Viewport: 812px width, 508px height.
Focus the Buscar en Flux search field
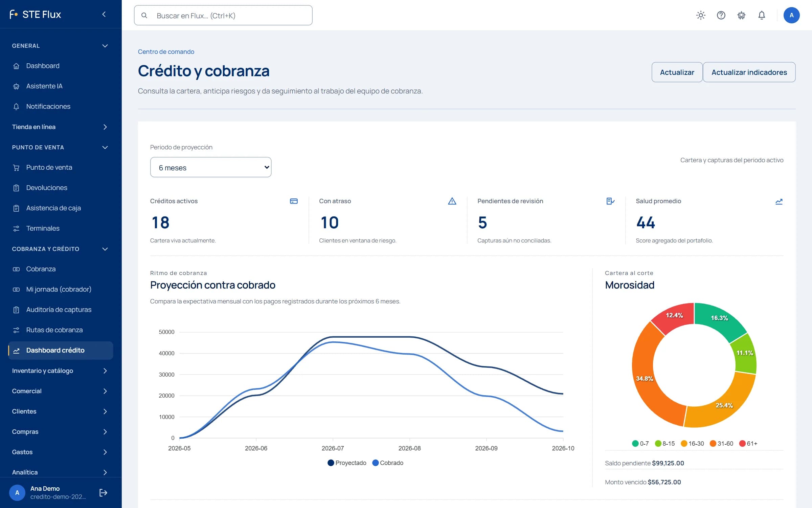coord(223,16)
